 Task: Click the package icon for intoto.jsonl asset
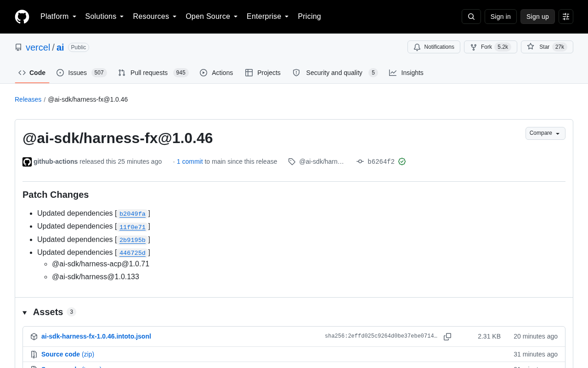[34, 337]
